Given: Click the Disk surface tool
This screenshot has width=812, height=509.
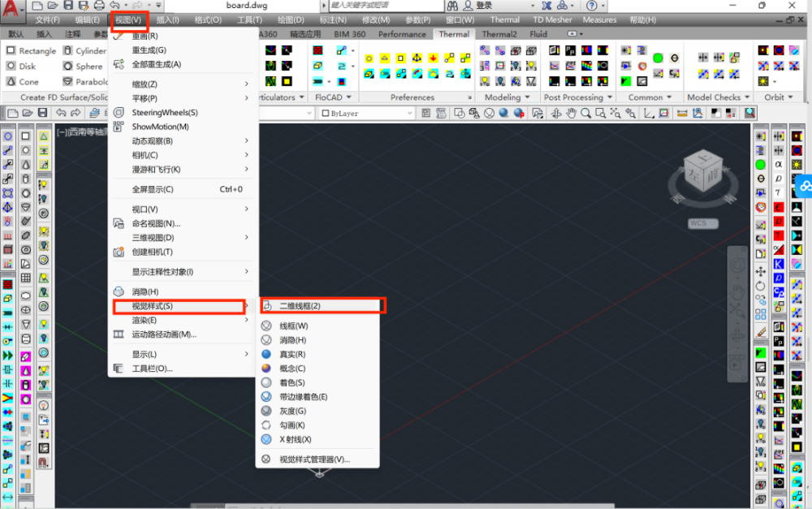Looking at the screenshot, I should click(21, 67).
